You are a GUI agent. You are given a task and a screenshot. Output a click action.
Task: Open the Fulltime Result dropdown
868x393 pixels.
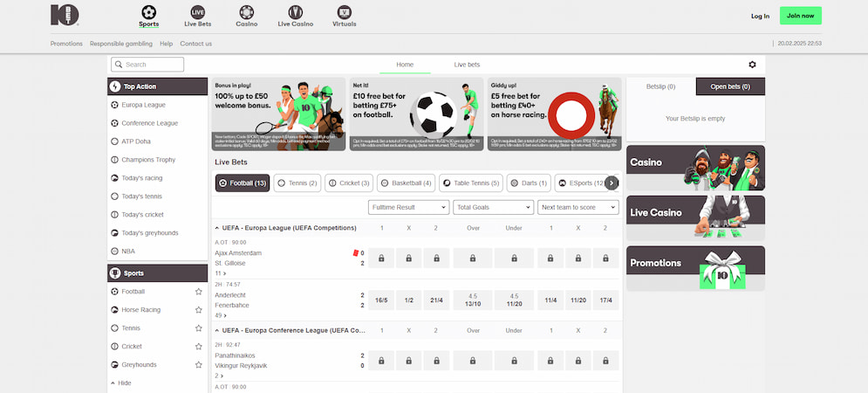408,207
